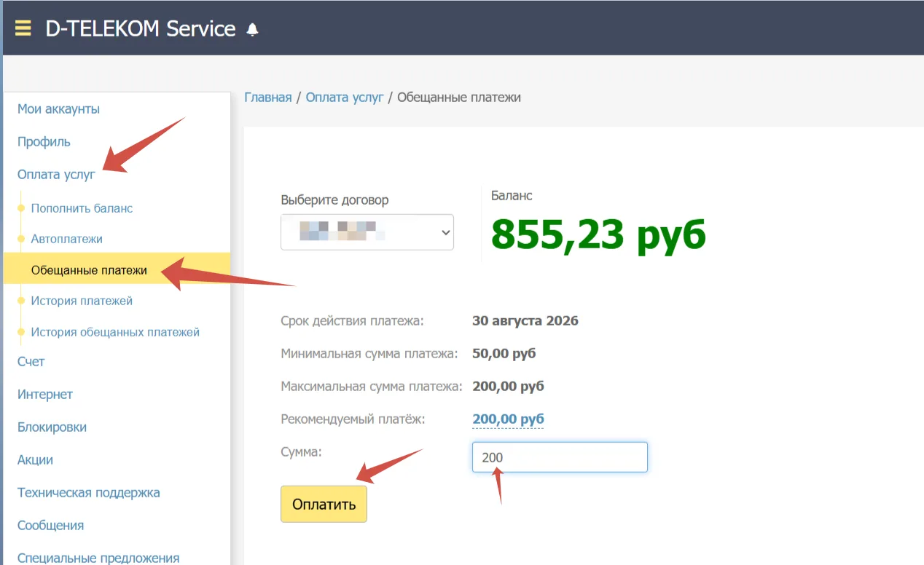Open the contract selection dropdown
This screenshot has width=924, height=565.
[367, 232]
